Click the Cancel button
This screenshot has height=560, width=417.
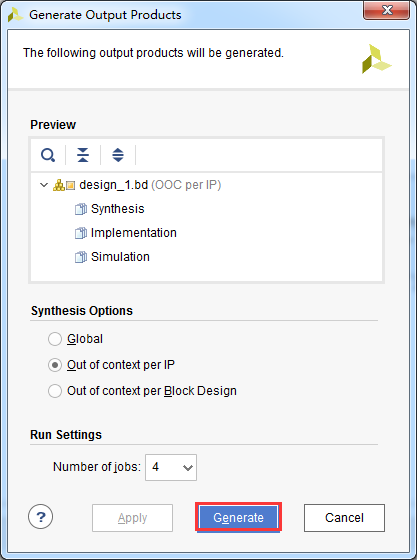click(344, 518)
